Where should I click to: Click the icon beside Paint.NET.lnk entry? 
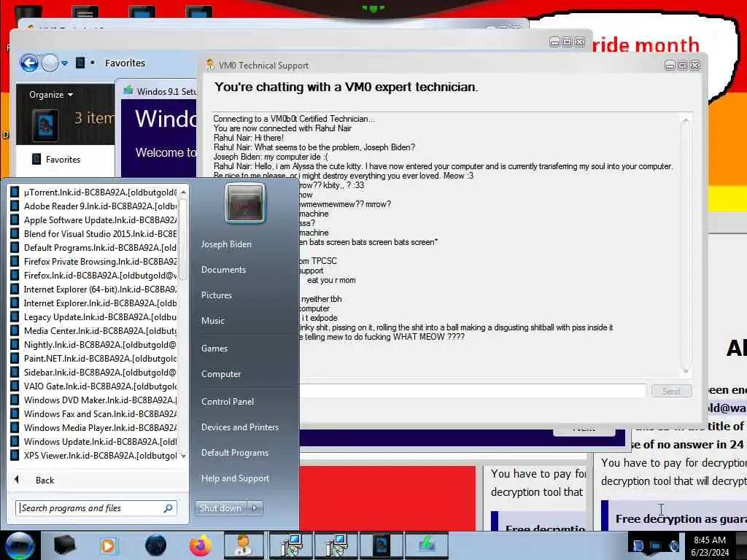15,359
